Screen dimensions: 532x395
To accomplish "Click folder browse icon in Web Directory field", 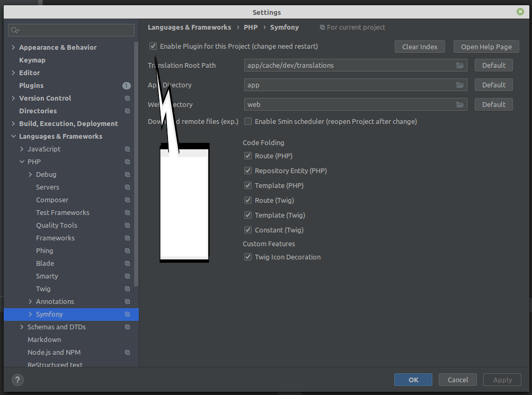I will 460,104.
